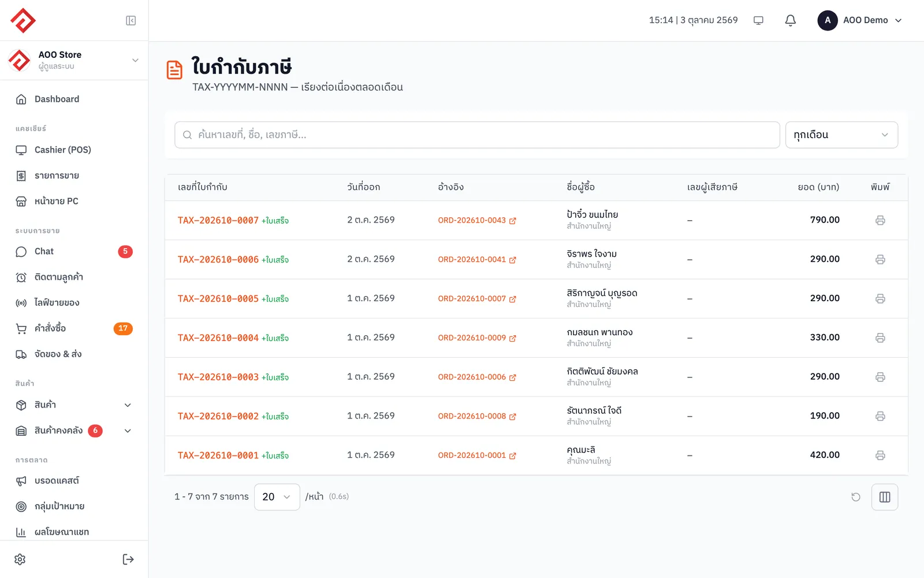
Task: Open column settings icon button
Action: (885, 497)
